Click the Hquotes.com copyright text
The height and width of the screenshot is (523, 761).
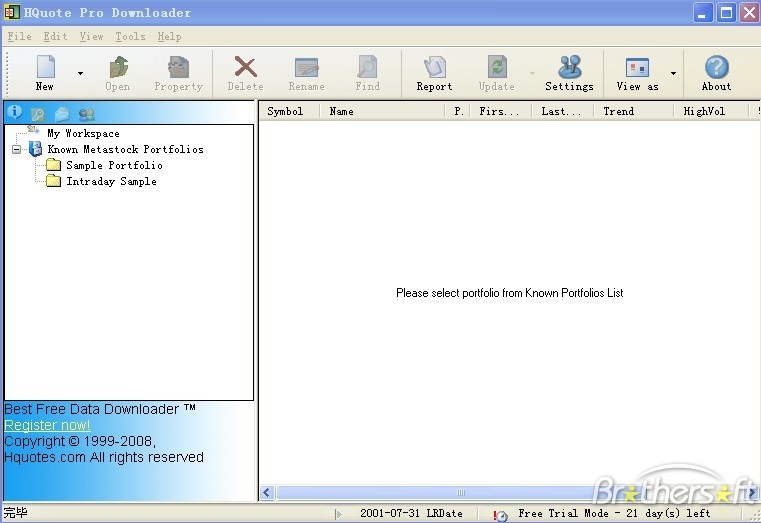tap(103, 457)
